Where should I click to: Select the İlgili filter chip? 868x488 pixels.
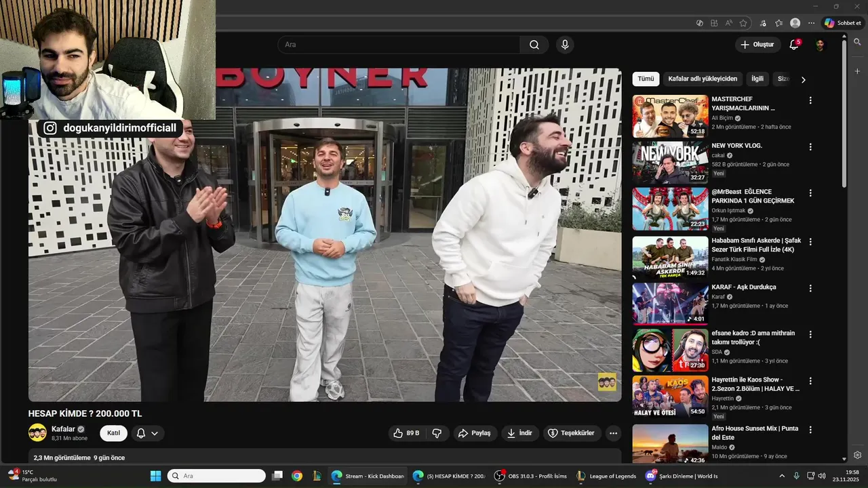[757, 79]
